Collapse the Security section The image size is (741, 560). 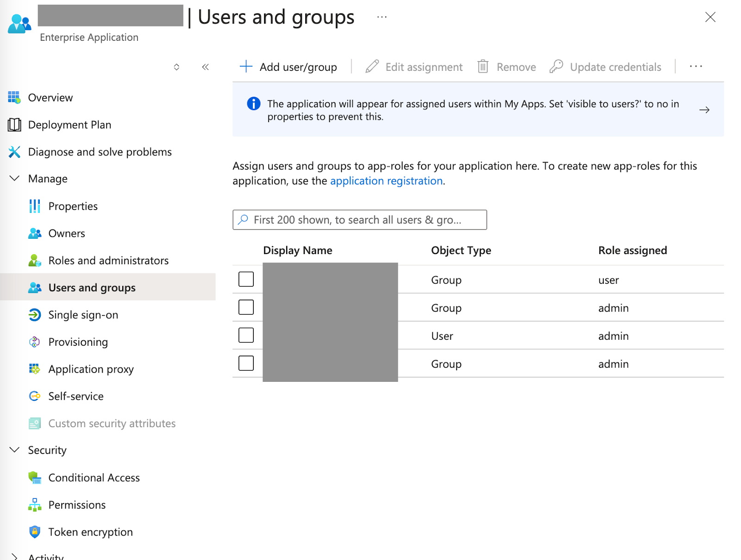13,449
